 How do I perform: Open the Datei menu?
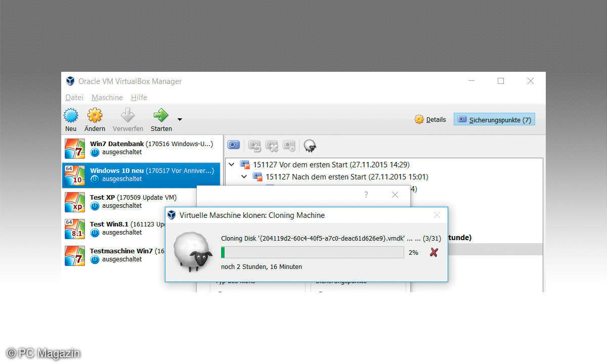point(74,98)
